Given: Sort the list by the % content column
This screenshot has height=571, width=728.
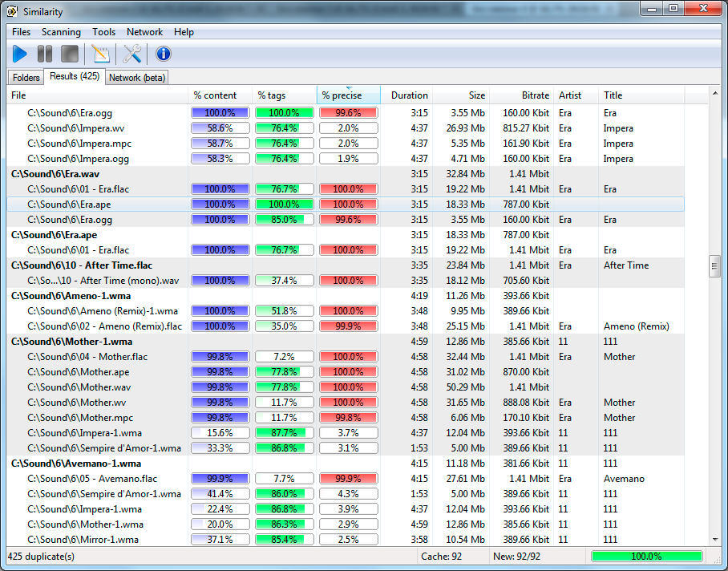Looking at the screenshot, I should click(x=215, y=95).
